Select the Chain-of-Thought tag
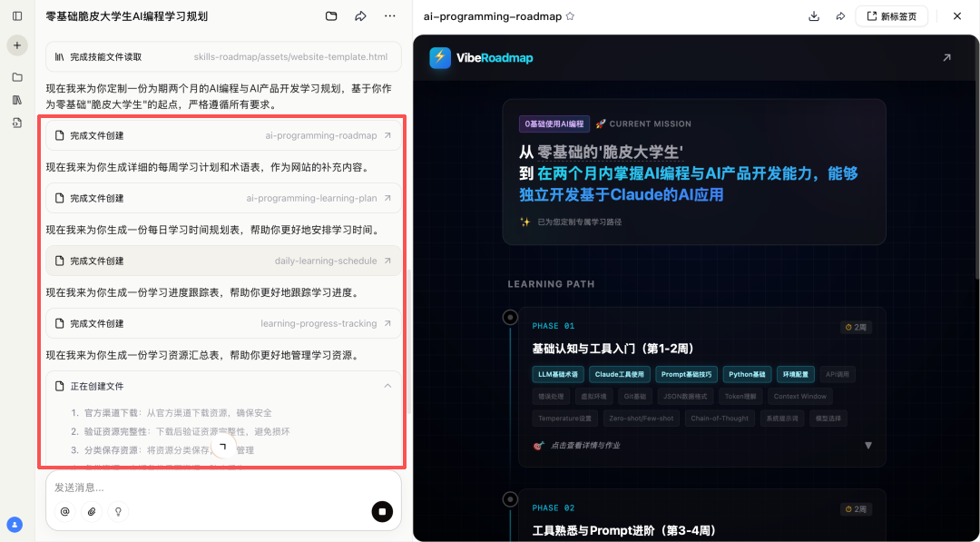This screenshot has width=980, height=542. pos(720,419)
